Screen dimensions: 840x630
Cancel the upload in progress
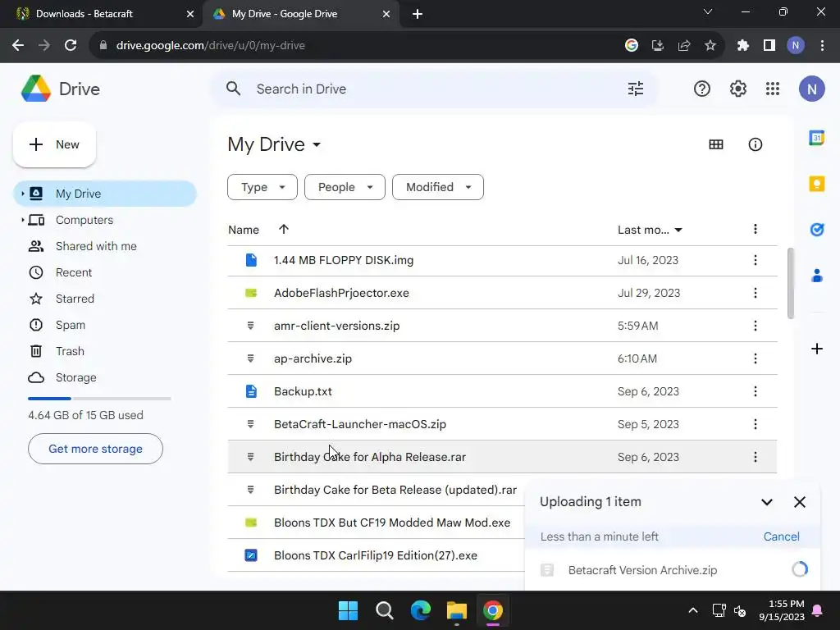(781, 536)
